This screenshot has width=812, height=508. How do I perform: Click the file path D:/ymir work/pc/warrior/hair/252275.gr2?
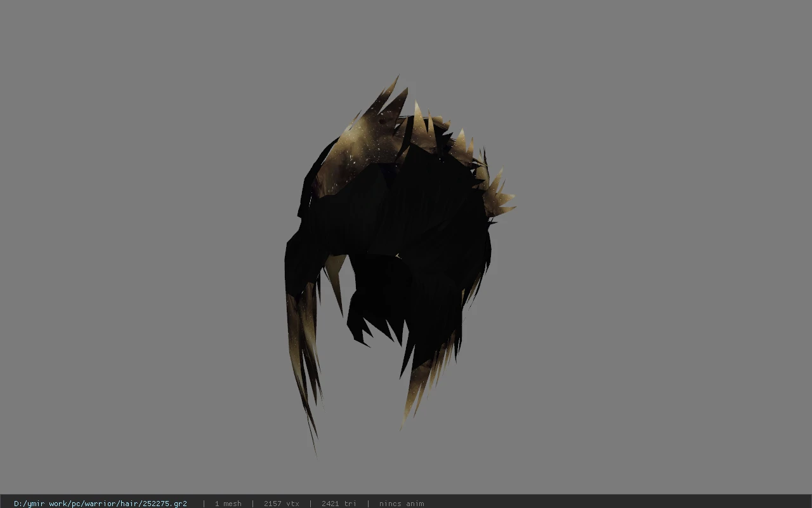(100, 504)
